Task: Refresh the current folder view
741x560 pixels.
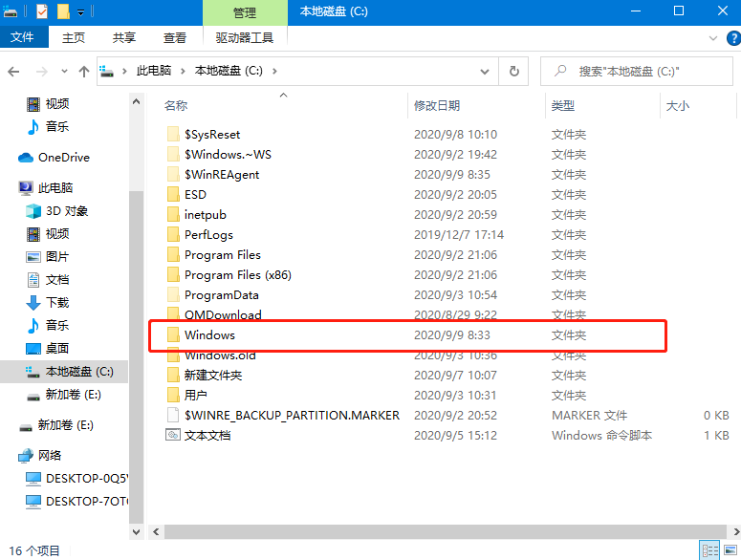Action: 513,72
